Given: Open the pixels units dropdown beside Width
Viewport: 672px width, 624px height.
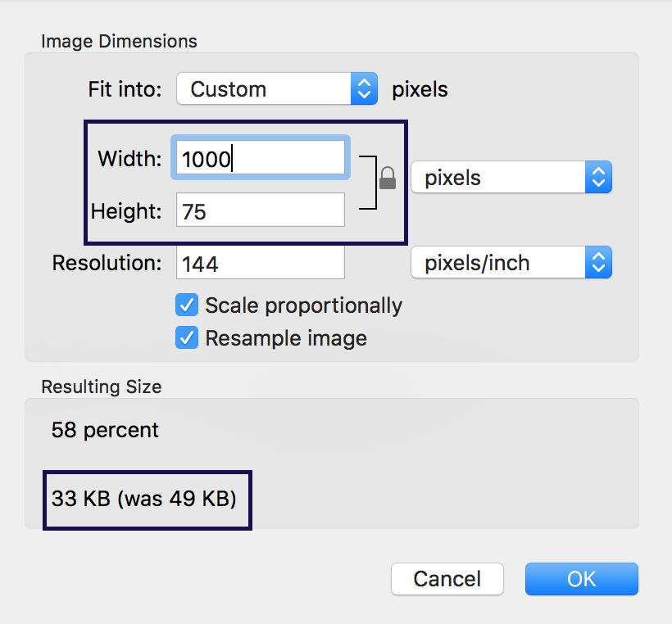Looking at the screenshot, I should click(x=511, y=178).
